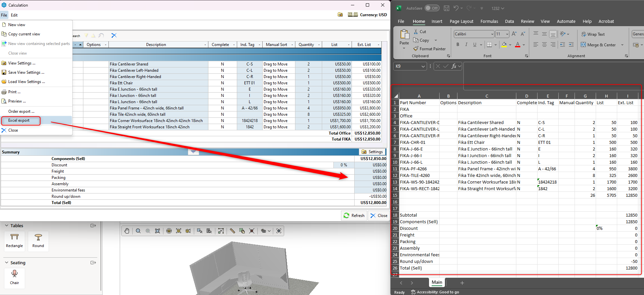Click the Chair seating icon
This screenshot has height=295, width=644.
[x=15, y=278]
